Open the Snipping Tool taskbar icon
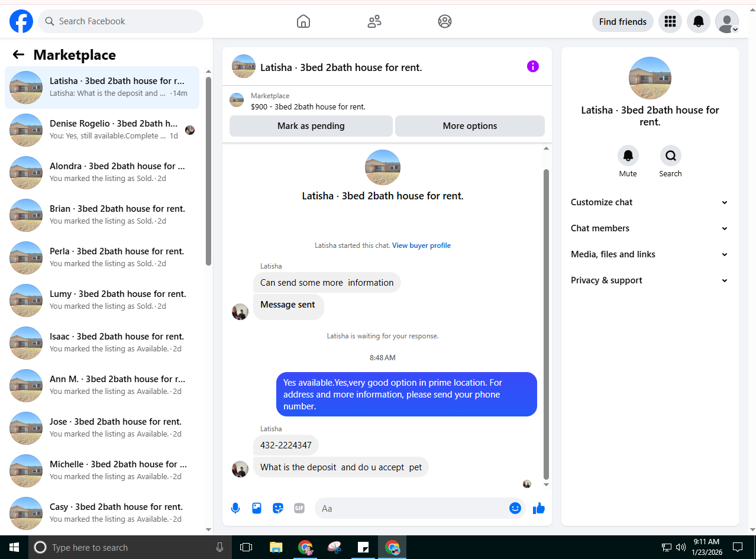This screenshot has width=756, height=559. click(334, 547)
